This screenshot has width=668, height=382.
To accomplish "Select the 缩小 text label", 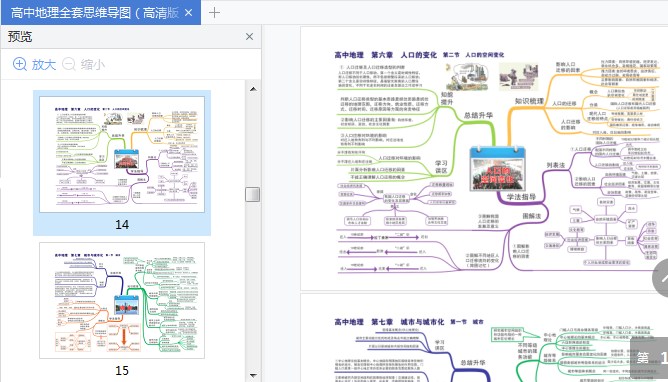I will [93, 65].
